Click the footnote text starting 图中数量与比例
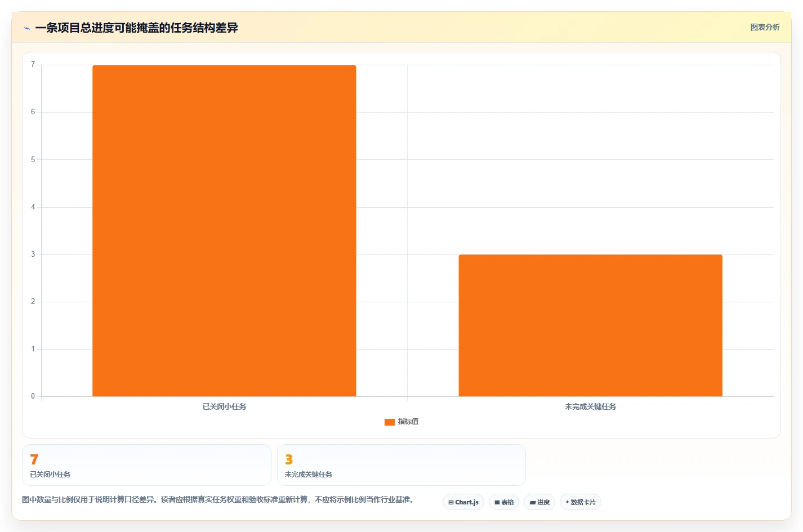This screenshot has width=803, height=532. click(218, 499)
